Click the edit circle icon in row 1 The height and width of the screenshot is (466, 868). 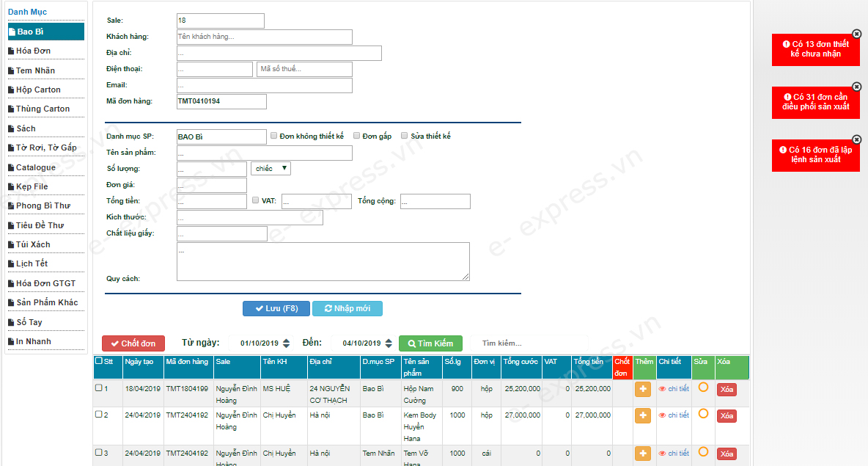[x=703, y=387]
